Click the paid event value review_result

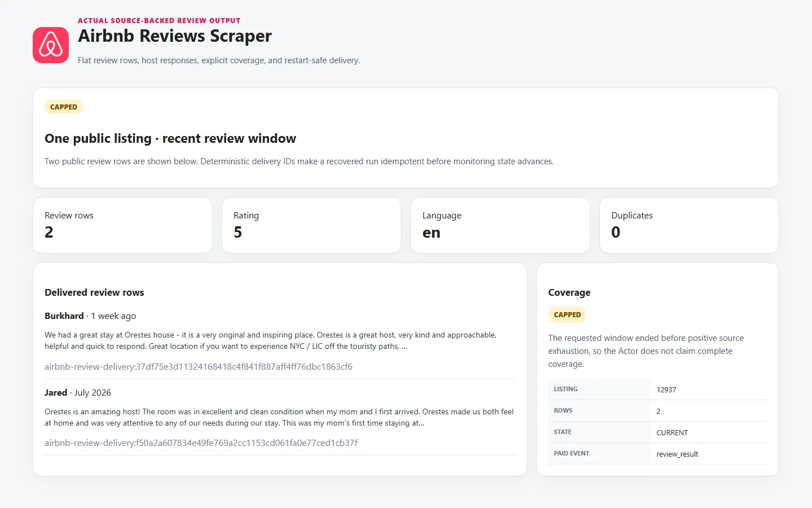(x=677, y=454)
